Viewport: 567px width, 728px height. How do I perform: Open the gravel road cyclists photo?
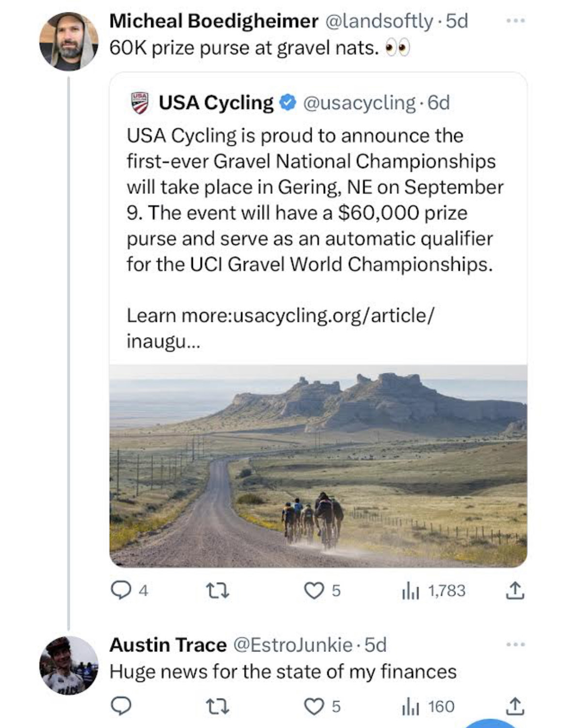[x=318, y=466]
